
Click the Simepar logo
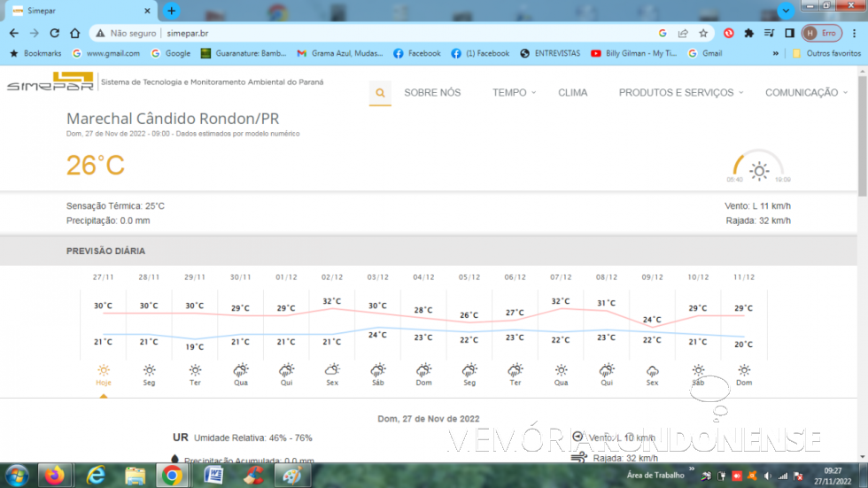(50, 82)
